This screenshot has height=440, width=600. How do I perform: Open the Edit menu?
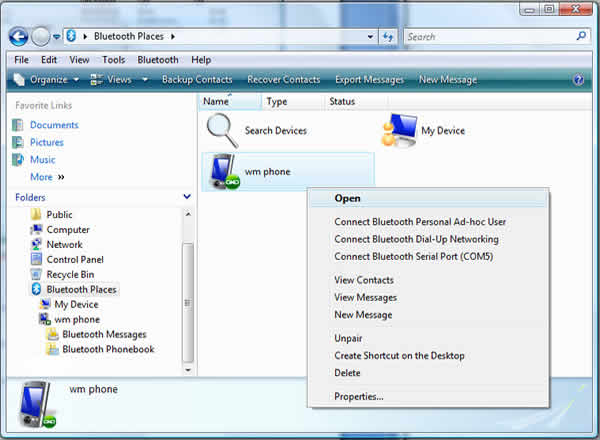click(49, 60)
